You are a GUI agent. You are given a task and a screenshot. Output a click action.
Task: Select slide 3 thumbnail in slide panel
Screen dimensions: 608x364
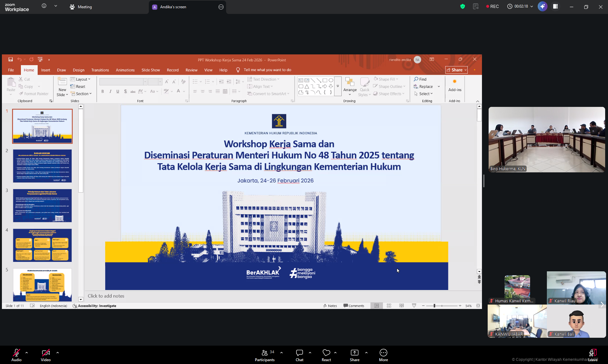click(42, 206)
